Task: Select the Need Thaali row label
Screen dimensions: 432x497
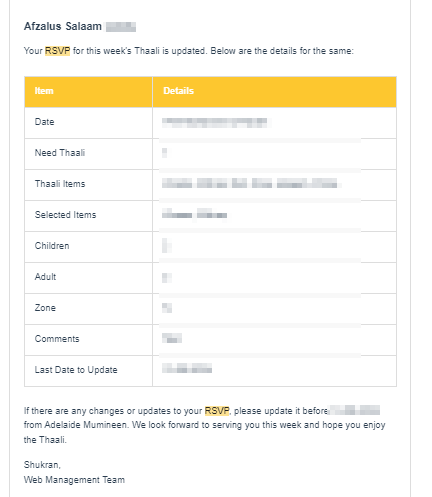Action: click(60, 153)
